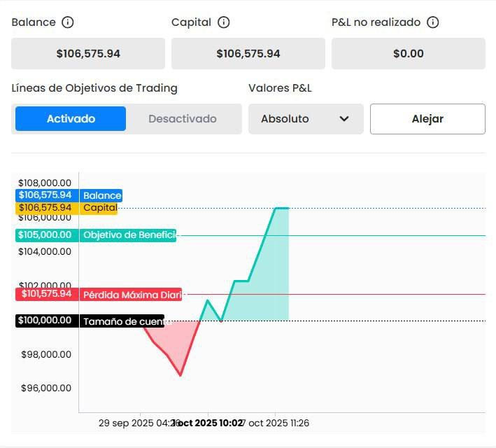Click the black Tamaño de cuenta label
496x448 pixels.
point(122,321)
